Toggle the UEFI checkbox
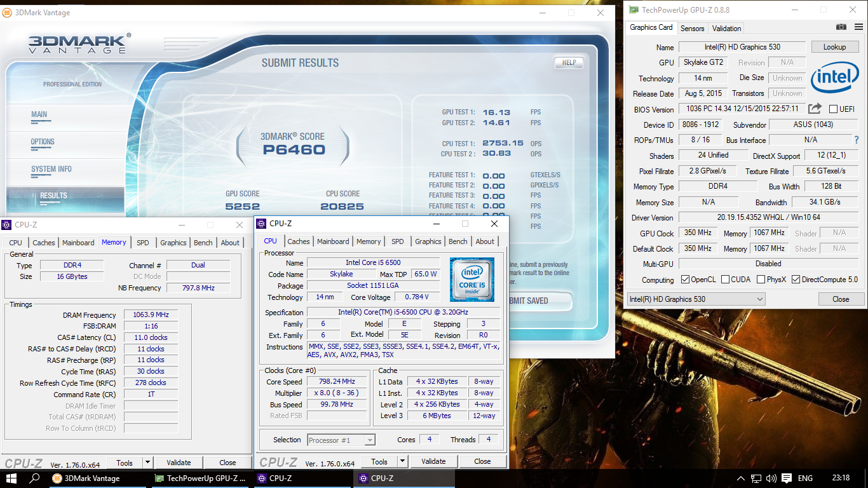 [x=833, y=109]
